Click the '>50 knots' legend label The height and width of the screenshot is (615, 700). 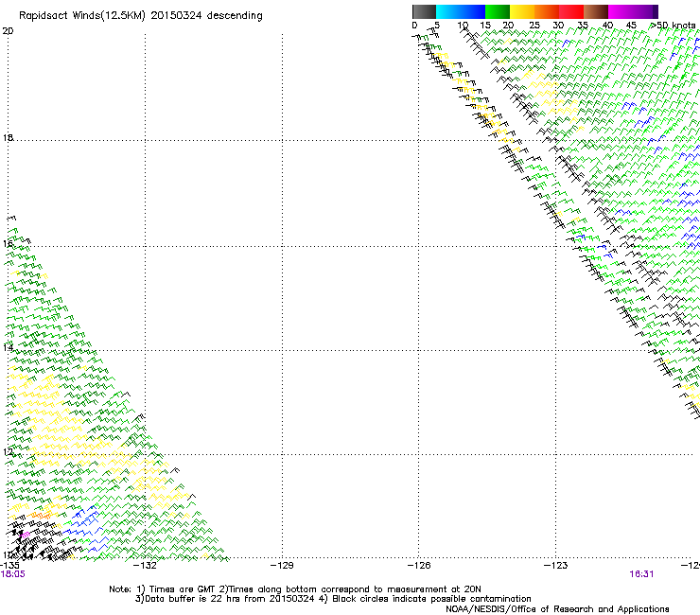[673, 26]
